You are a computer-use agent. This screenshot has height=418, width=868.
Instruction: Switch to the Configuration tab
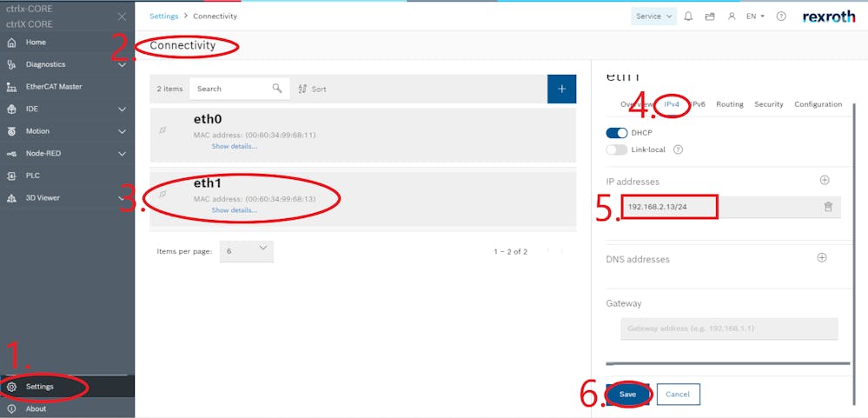coord(818,104)
